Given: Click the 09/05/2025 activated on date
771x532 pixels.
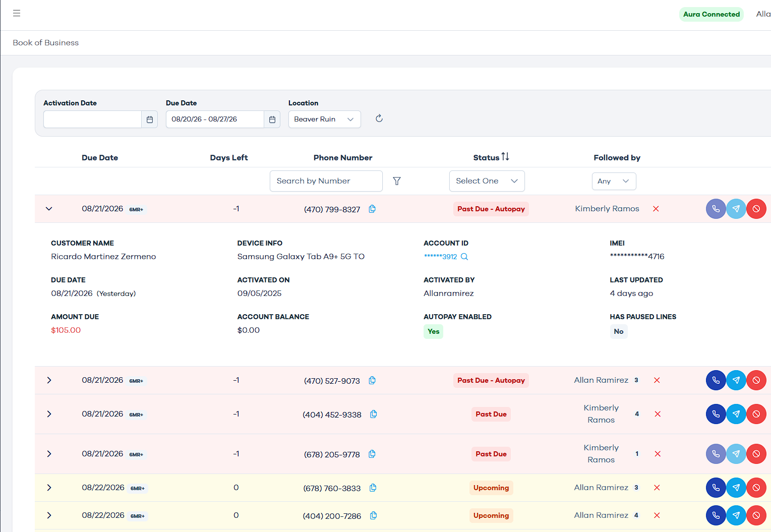Looking at the screenshot, I should pyautogui.click(x=260, y=293).
